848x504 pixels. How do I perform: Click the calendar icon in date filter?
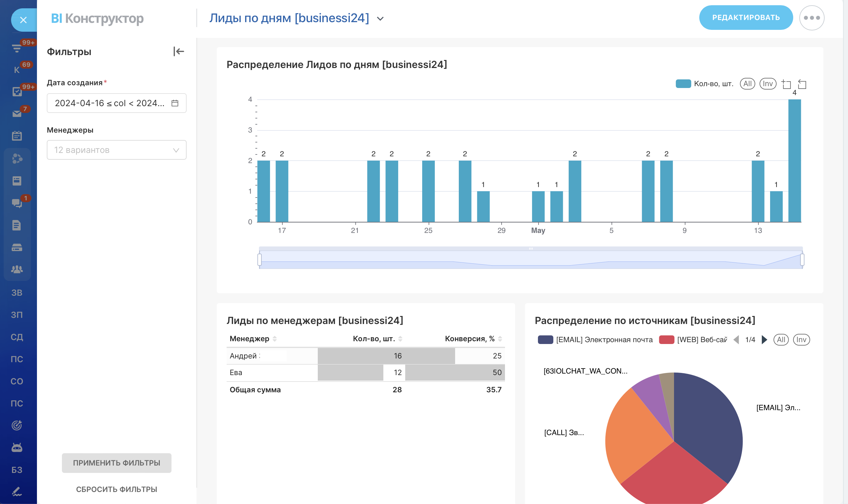click(175, 103)
